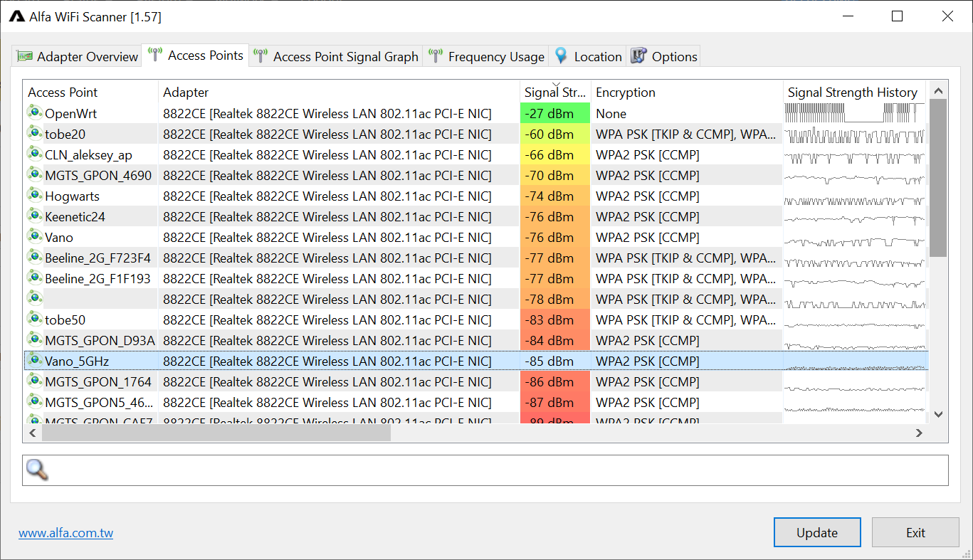Open the Adapter Overview tab
This screenshot has width=973, height=560.
click(78, 57)
